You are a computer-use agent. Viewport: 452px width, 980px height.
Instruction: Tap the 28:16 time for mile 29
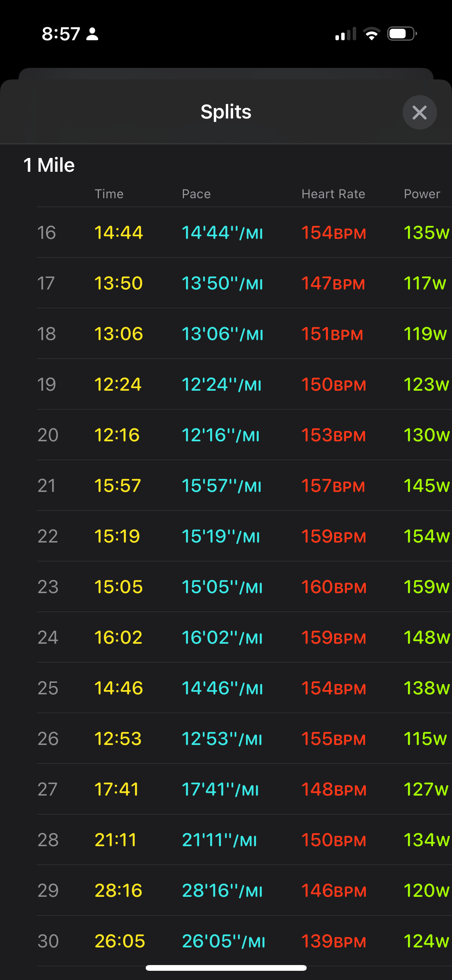[x=118, y=891]
